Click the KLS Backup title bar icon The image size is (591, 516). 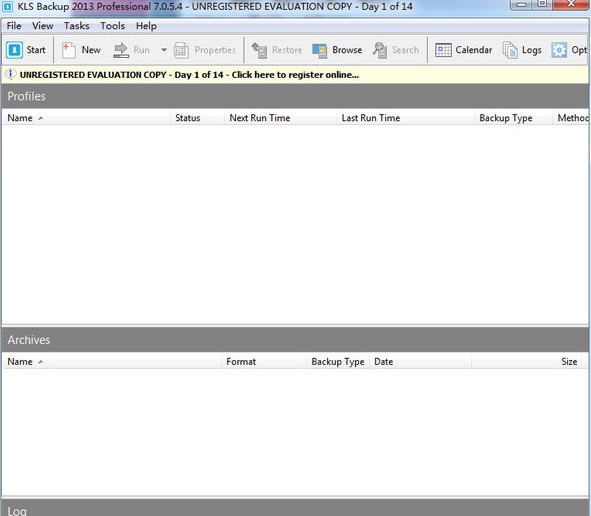click(7, 6)
